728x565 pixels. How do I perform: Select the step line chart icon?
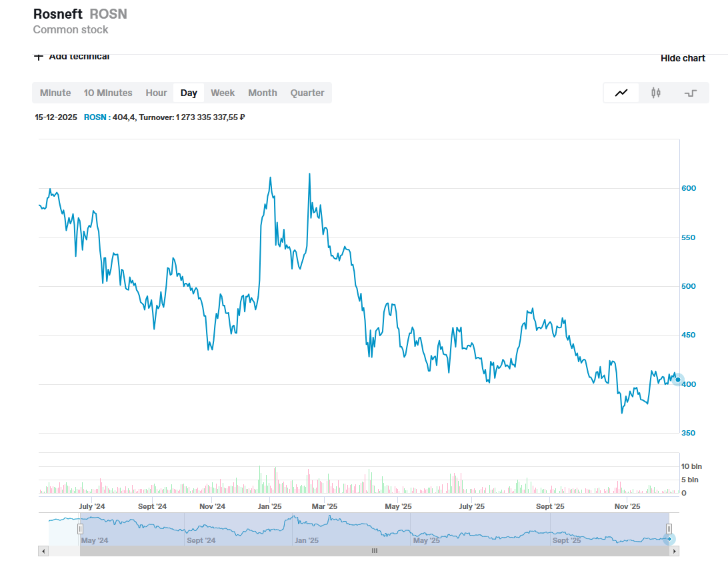(x=691, y=93)
